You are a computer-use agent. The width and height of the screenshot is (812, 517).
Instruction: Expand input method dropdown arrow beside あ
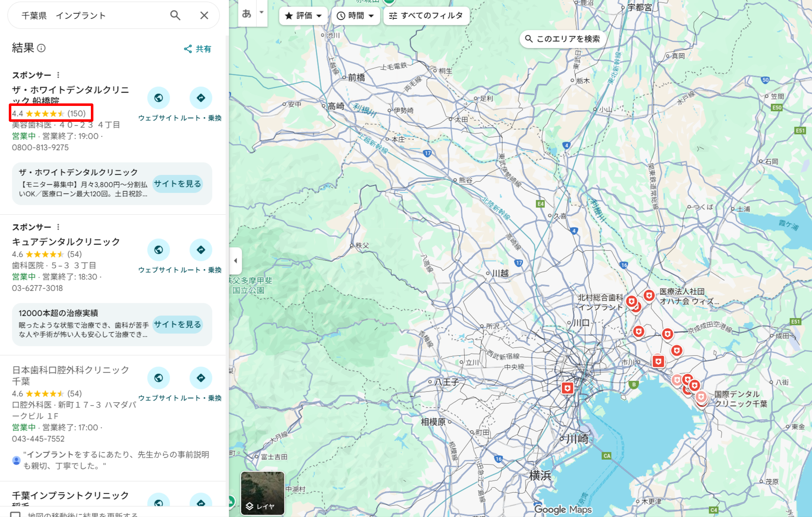262,13
